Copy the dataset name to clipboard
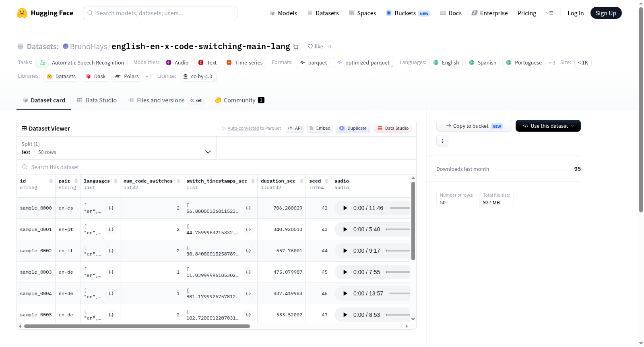This screenshot has height=347, width=644. coord(295,46)
